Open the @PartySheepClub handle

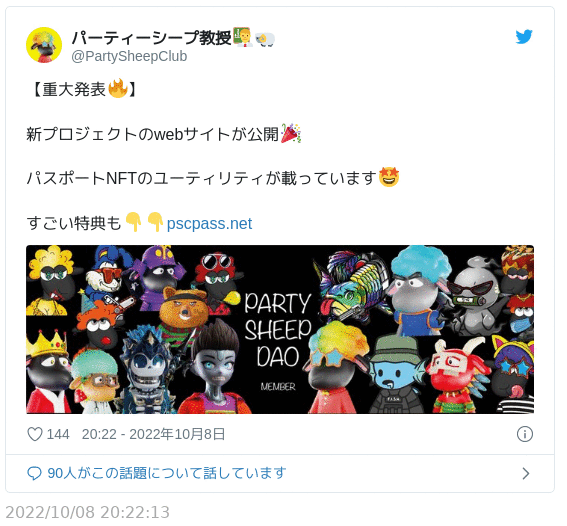tap(129, 56)
